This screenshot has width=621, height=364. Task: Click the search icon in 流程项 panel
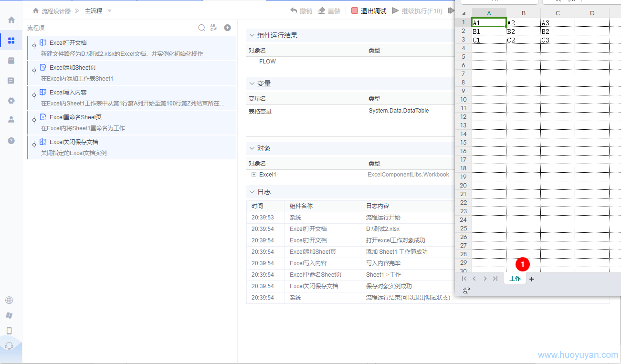(x=201, y=28)
